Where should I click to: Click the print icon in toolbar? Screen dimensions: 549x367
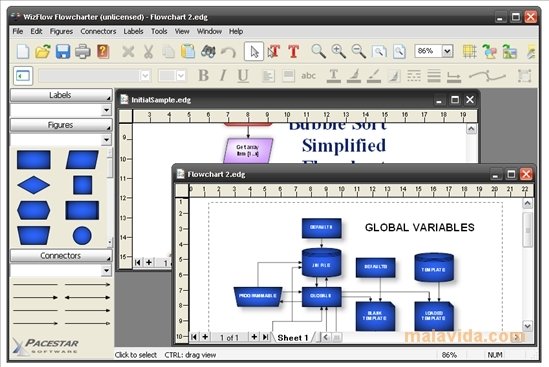pyautogui.click(x=83, y=51)
